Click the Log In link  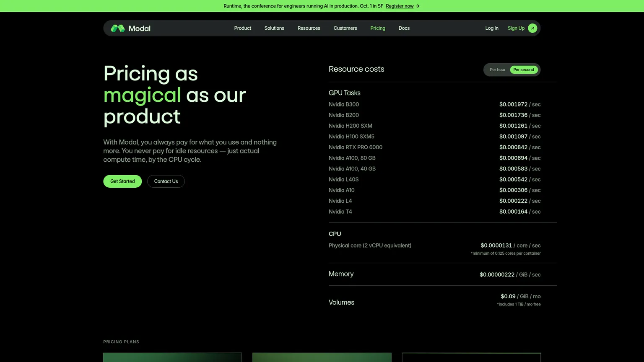click(x=492, y=28)
